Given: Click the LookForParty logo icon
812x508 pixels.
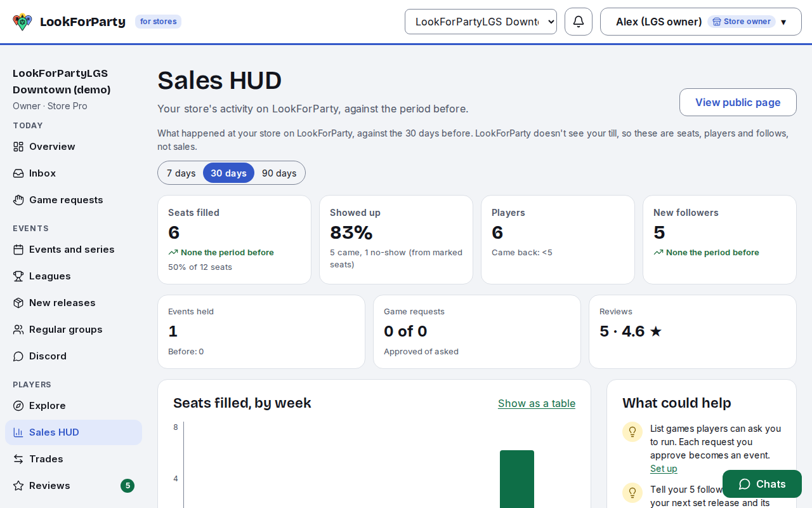Looking at the screenshot, I should click(22, 22).
